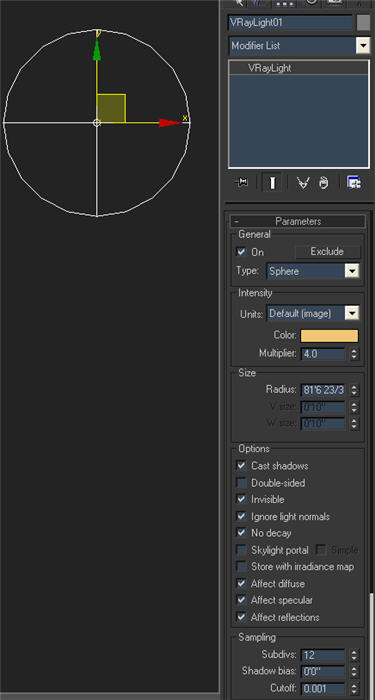Enable the Double-sided option
375x700 pixels.
coord(241,483)
